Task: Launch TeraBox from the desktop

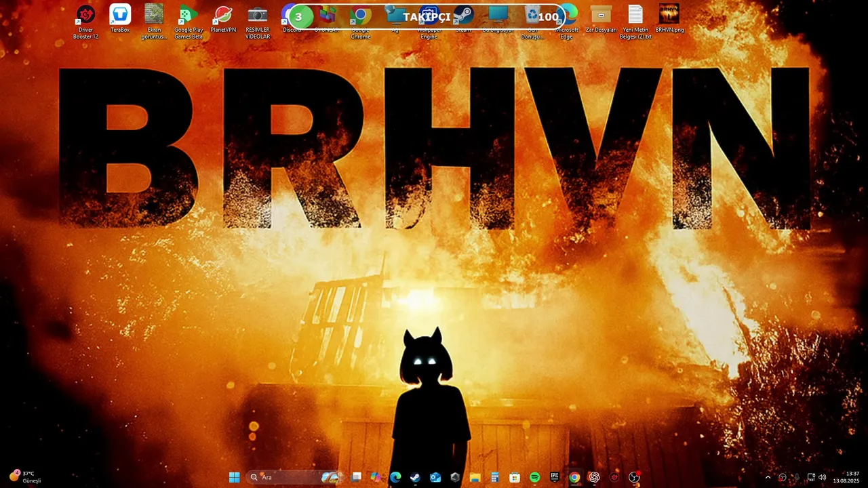Action: click(120, 19)
